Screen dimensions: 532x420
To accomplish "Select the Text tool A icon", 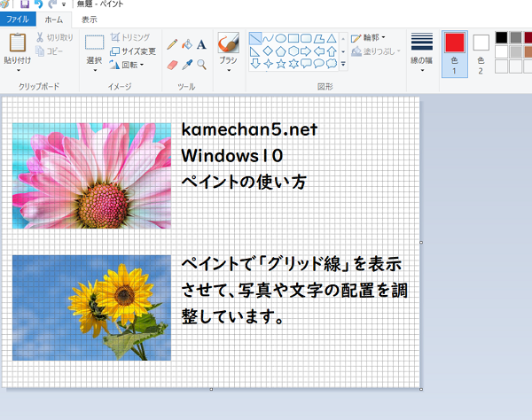I will (x=201, y=44).
